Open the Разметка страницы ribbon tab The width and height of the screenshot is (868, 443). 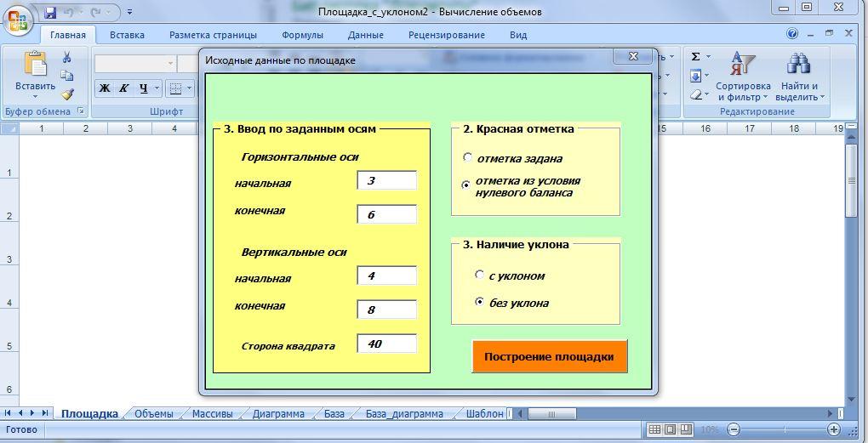click(213, 35)
